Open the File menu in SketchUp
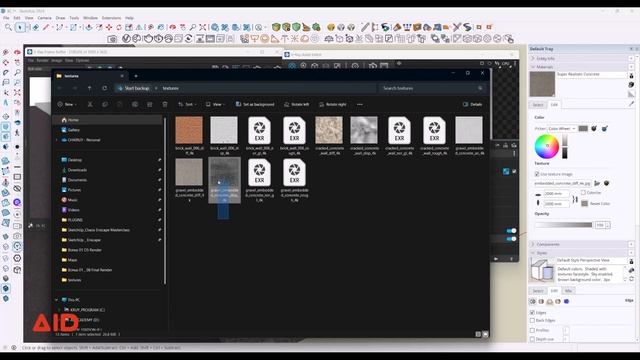The width and height of the screenshot is (640, 360). coord(6,18)
